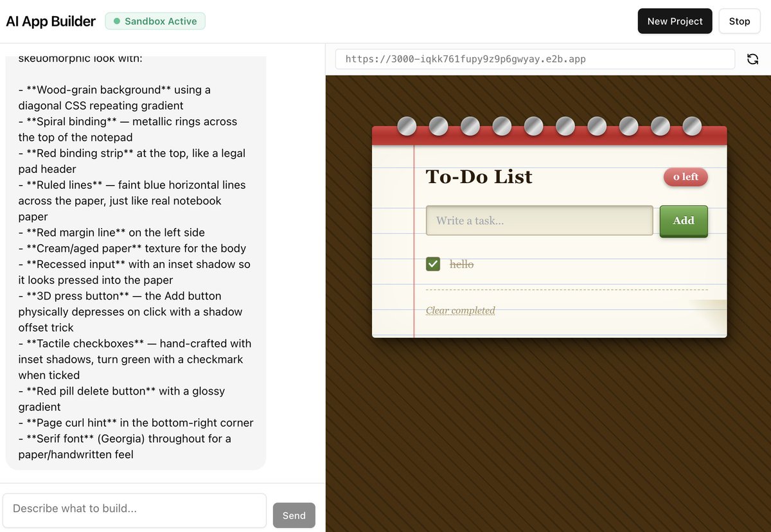Click the 'Sandbox Active' status badge
Image resolution: width=771 pixels, height=532 pixels.
coord(155,21)
